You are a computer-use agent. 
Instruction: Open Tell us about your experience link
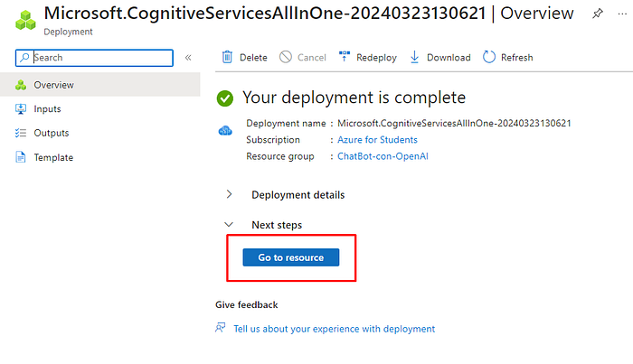[335, 329]
